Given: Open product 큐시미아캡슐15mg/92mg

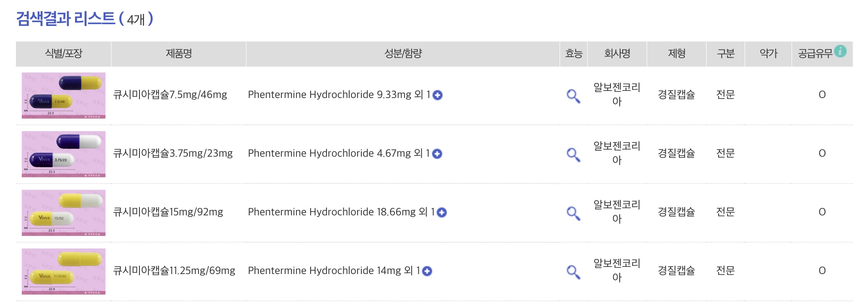Looking at the screenshot, I should point(168,212).
